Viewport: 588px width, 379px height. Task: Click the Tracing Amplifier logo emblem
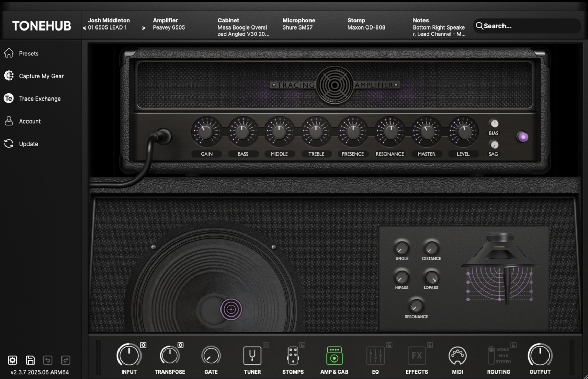pyautogui.click(x=335, y=85)
